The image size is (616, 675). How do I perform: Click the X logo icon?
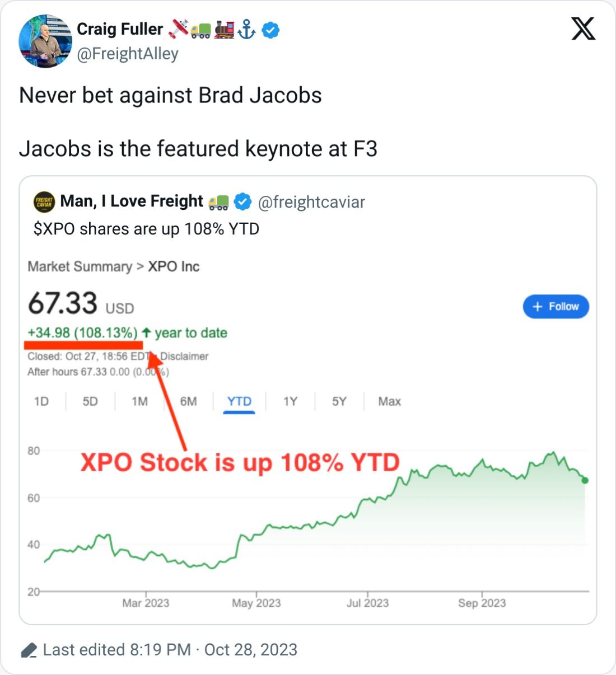[583, 29]
